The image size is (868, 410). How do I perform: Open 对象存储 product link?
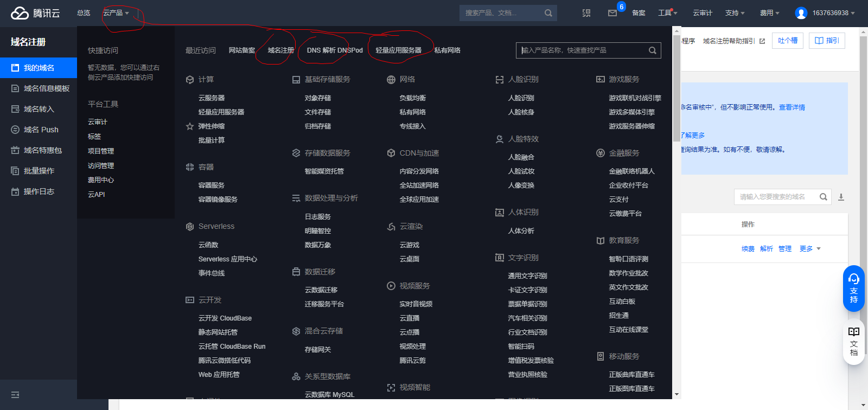coord(318,98)
